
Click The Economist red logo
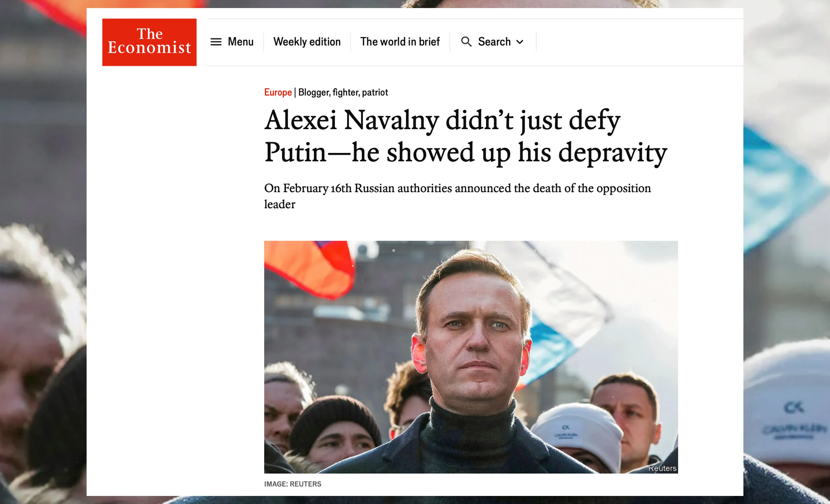point(149,42)
